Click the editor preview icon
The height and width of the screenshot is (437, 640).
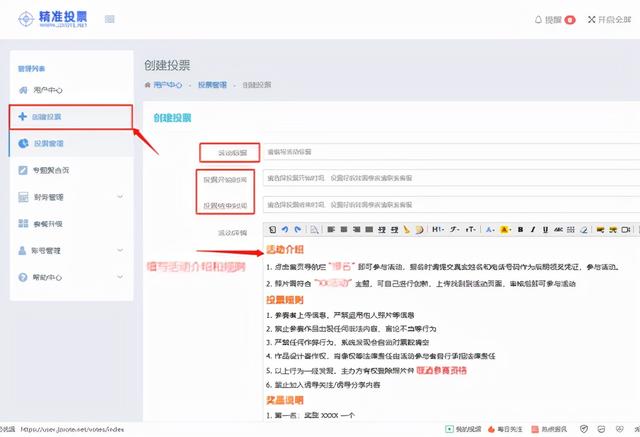(314, 230)
